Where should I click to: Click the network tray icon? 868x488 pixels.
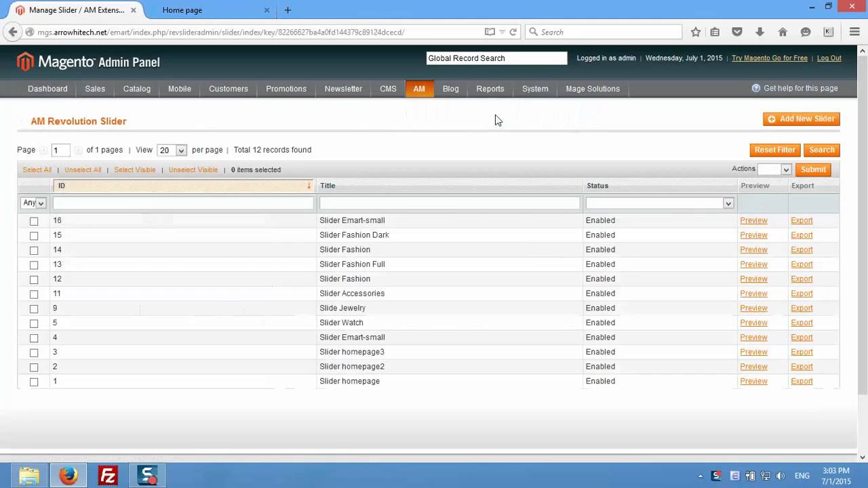click(x=766, y=476)
